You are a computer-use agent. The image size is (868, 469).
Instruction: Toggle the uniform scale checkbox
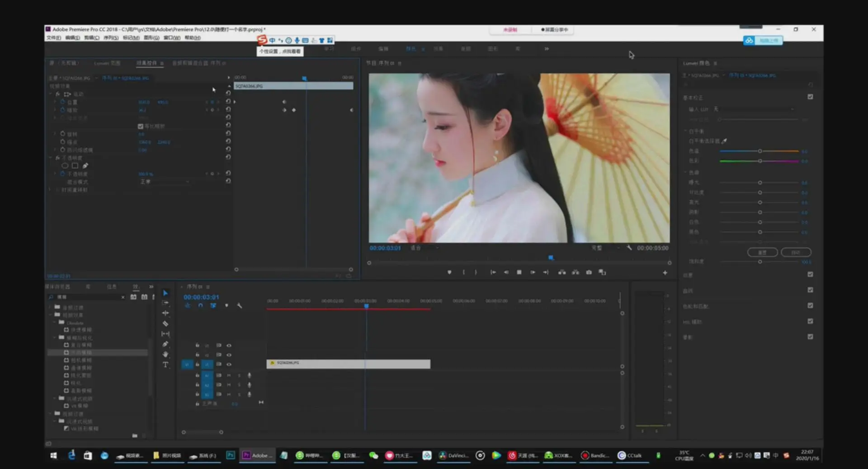(x=140, y=126)
